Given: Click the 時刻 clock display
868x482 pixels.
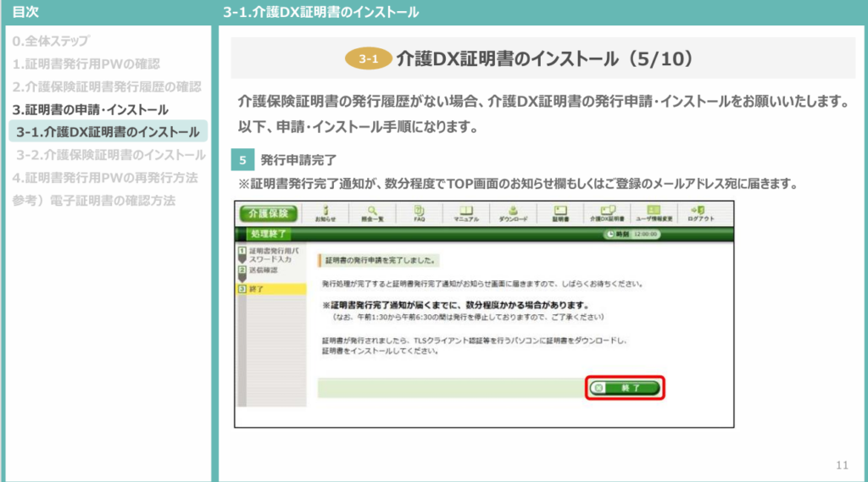Looking at the screenshot, I should (x=632, y=234).
